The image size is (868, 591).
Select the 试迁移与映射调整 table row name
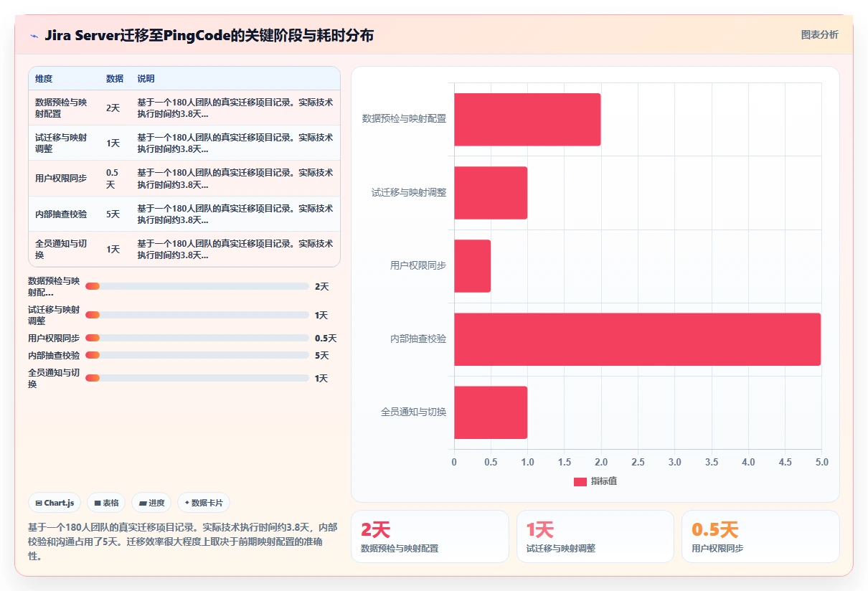[61, 143]
